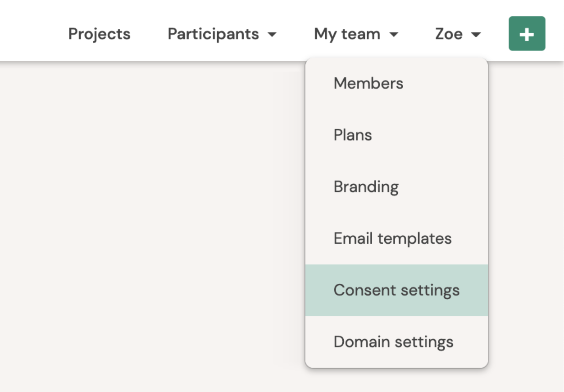Click the caret arrow beside Participants

272,35
